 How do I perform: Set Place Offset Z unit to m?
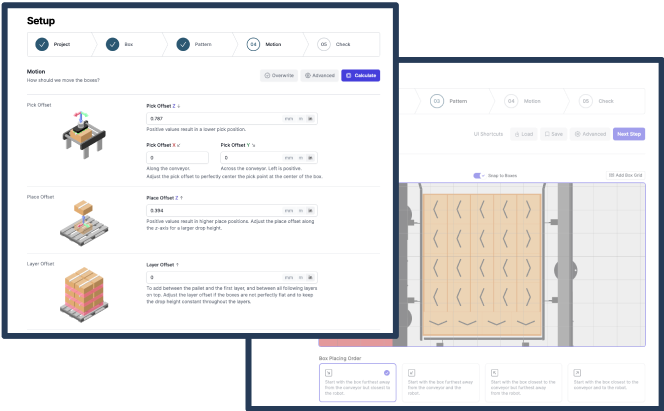tap(301, 211)
